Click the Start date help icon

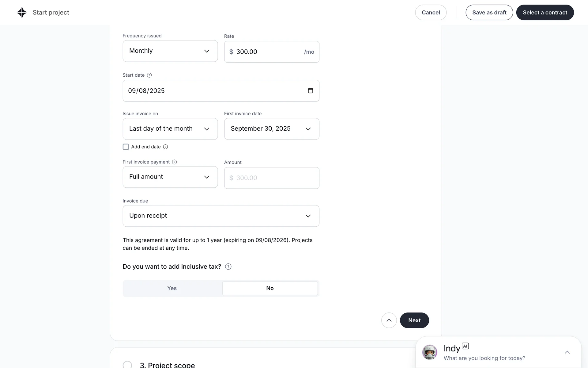tap(149, 75)
